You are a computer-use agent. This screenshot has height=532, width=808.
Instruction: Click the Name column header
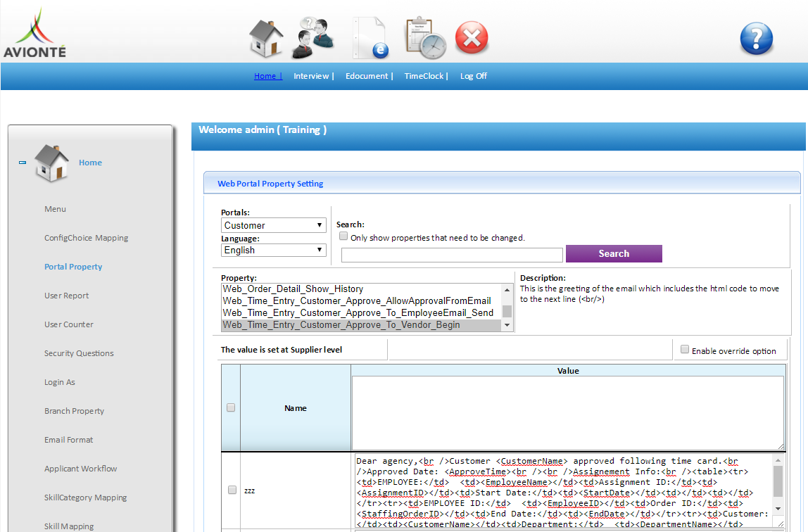(x=296, y=408)
